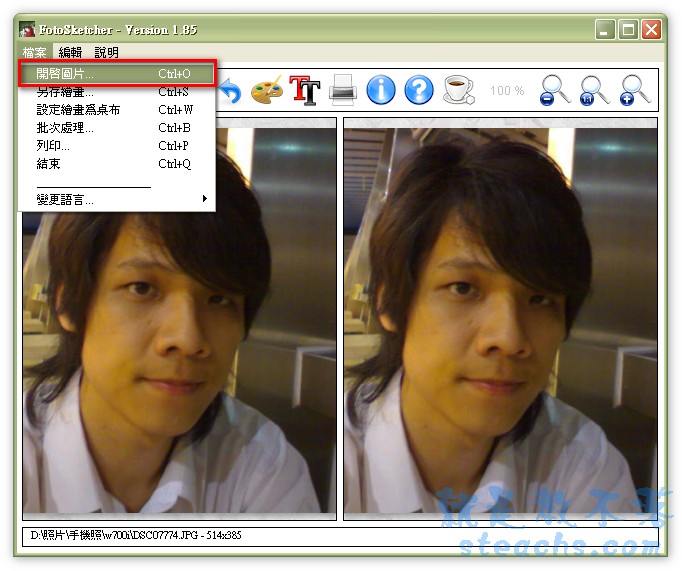Click the 100 % zoom level text
682x571 pixels.
(x=507, y=90)
